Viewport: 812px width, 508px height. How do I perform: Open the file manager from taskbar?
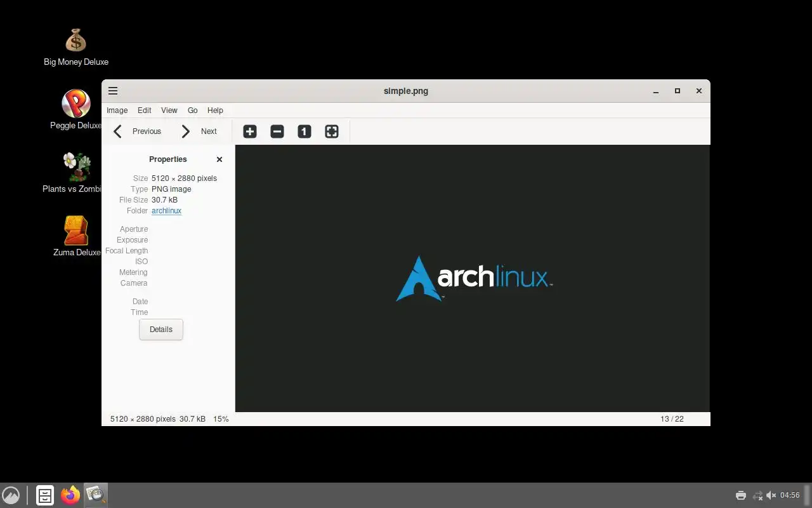tap(45, 495)
